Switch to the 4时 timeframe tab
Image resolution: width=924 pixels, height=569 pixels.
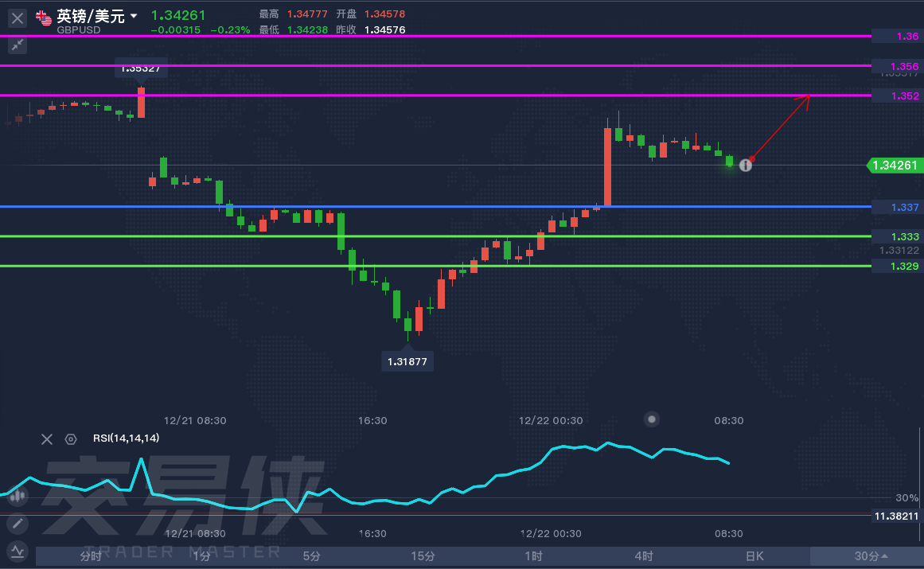tap(644, 556)
